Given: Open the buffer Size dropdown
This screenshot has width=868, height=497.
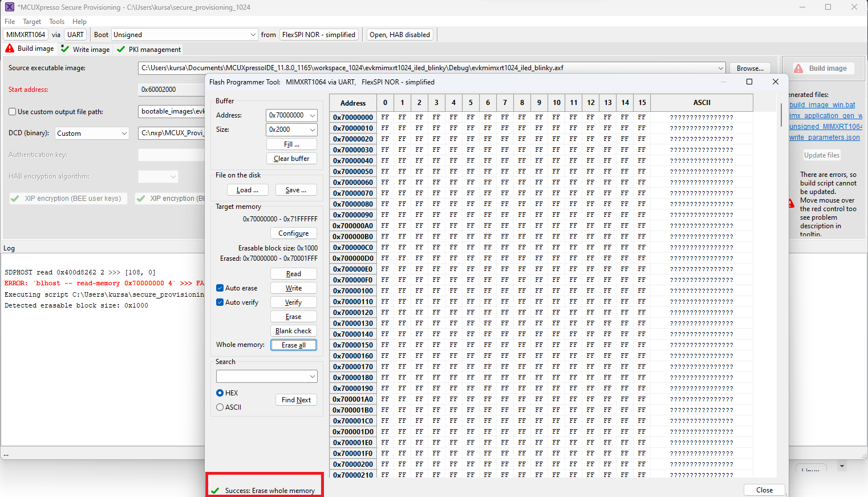Looking at the screenshot, I should click(x=313, y=130).
